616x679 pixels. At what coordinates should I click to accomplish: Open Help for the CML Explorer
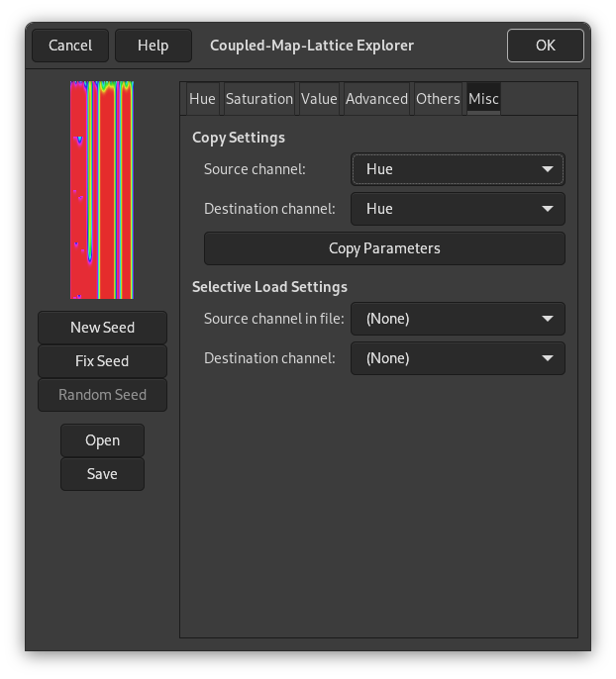point(153,46)
